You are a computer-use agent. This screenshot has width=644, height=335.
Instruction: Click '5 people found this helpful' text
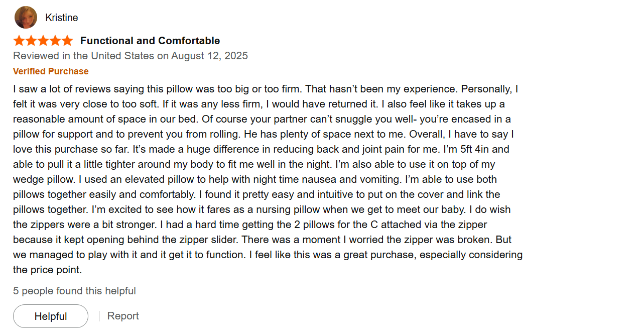coord(74,291)
